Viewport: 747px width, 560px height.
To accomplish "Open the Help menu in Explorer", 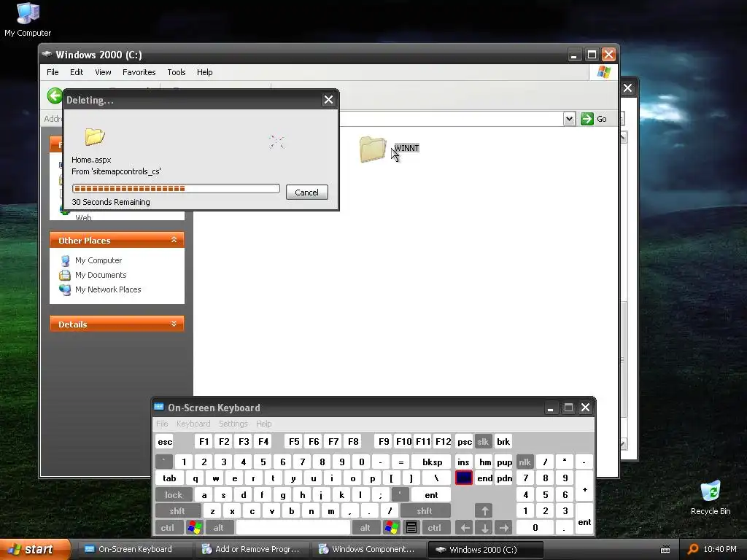I will pyautogui.click(x=205, y=72).
